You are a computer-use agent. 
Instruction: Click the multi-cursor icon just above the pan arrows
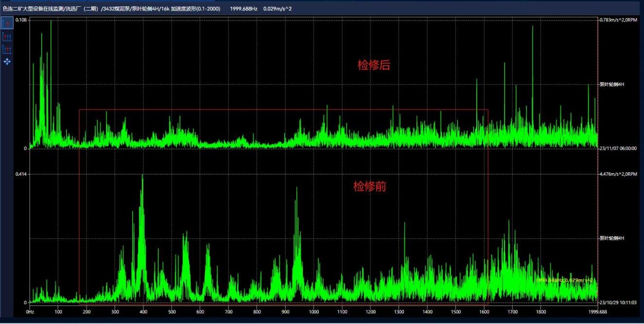coord(7,49)
